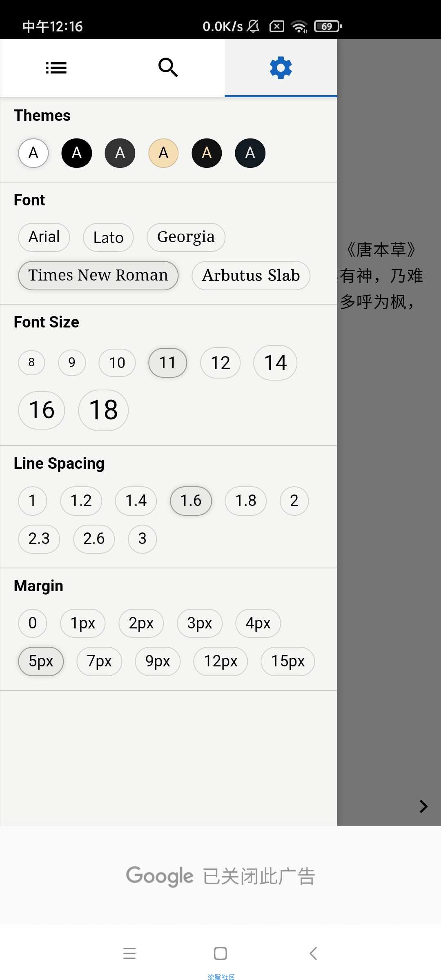Open the table of contents list tab
Image resolution: width=441 pixels, height=980 pixels.
56,68
